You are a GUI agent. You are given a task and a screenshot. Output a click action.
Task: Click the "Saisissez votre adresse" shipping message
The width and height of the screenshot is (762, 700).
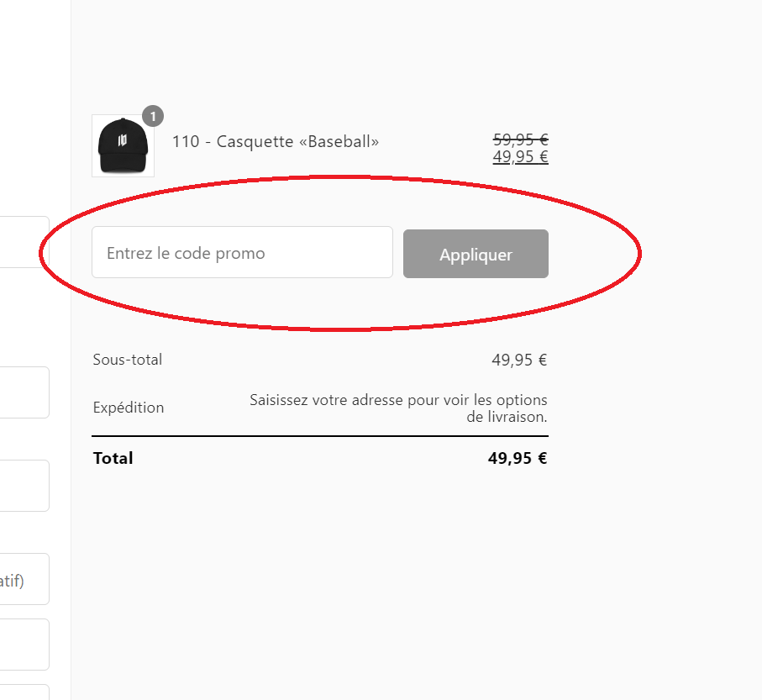pyautogui.click(x=398, y=408)
